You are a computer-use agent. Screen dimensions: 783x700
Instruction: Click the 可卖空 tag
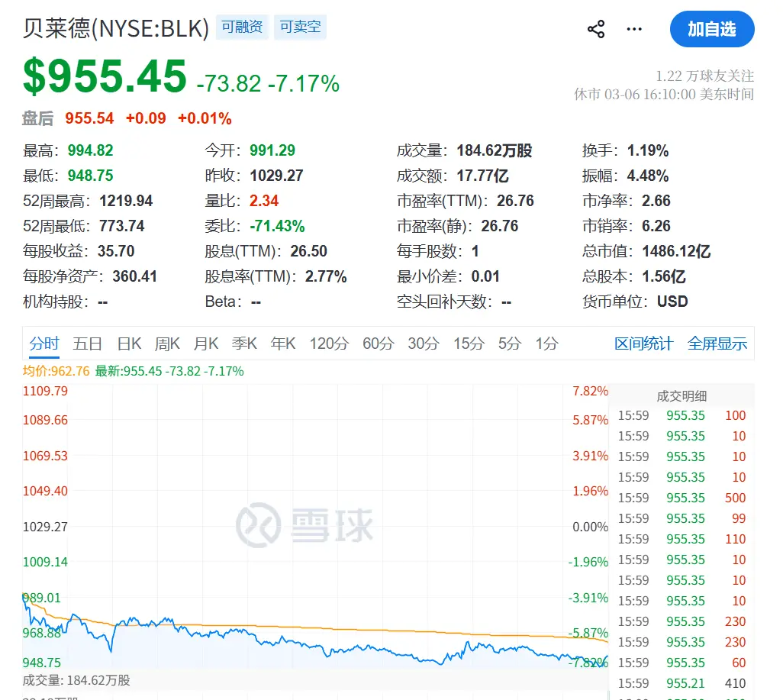pos(300,27)
